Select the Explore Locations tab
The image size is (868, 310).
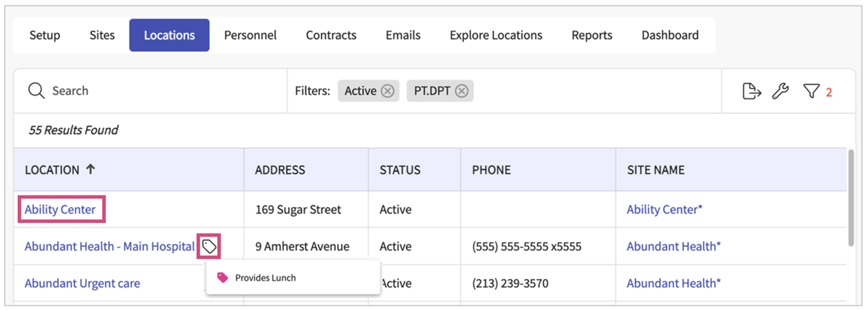tap(496, 35)
